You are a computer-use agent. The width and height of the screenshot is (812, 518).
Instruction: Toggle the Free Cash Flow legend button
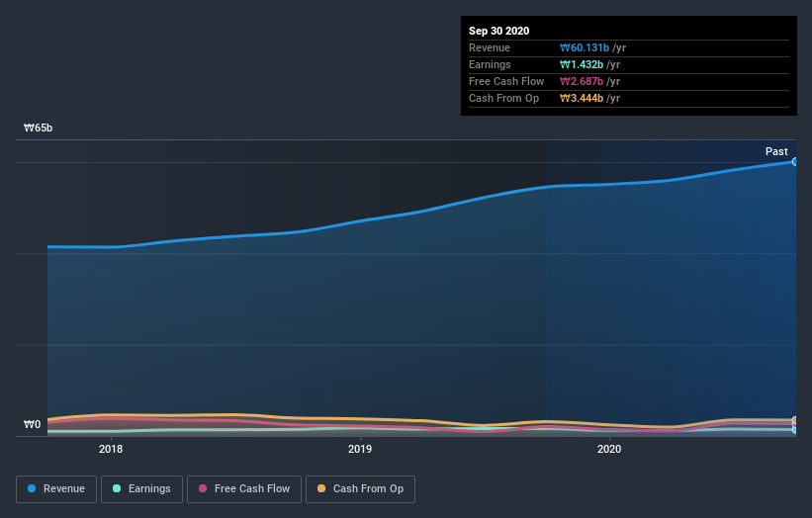coord(244,489)
